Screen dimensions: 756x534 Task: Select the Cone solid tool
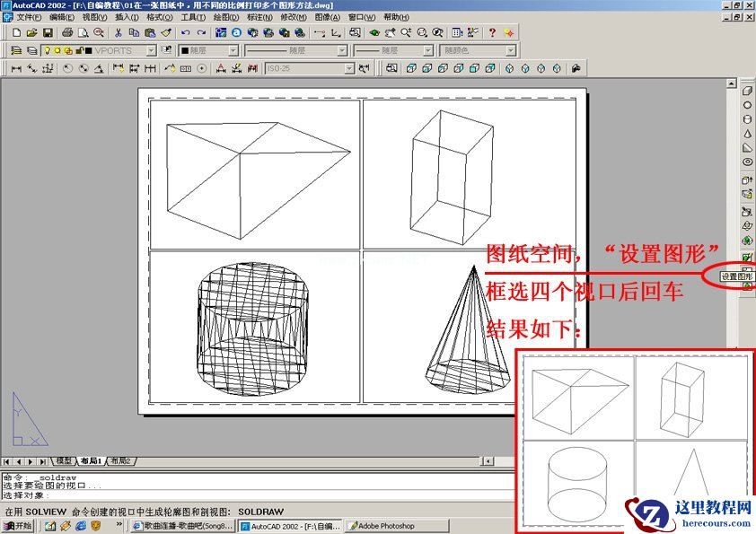coord(747,134)
